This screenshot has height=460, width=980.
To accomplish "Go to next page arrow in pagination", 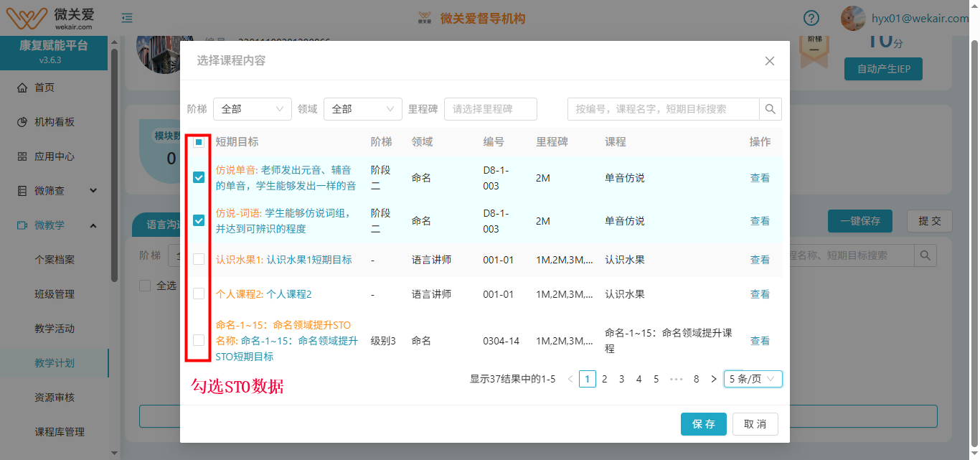I will 713,379.
